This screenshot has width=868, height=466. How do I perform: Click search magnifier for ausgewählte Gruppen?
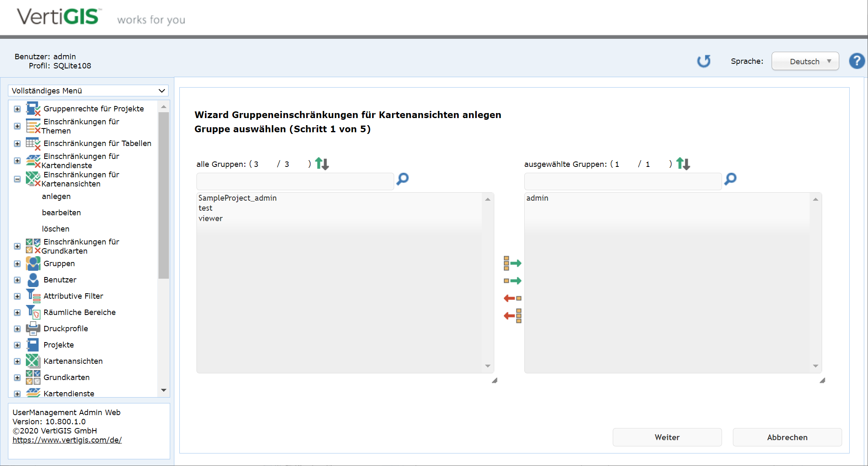(730, 179)
